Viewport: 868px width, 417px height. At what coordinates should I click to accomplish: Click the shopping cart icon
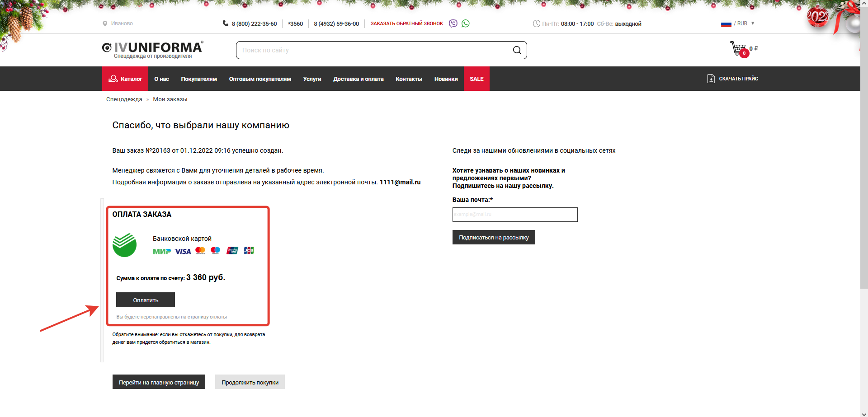pyautogui.click(x=738, y=48)
